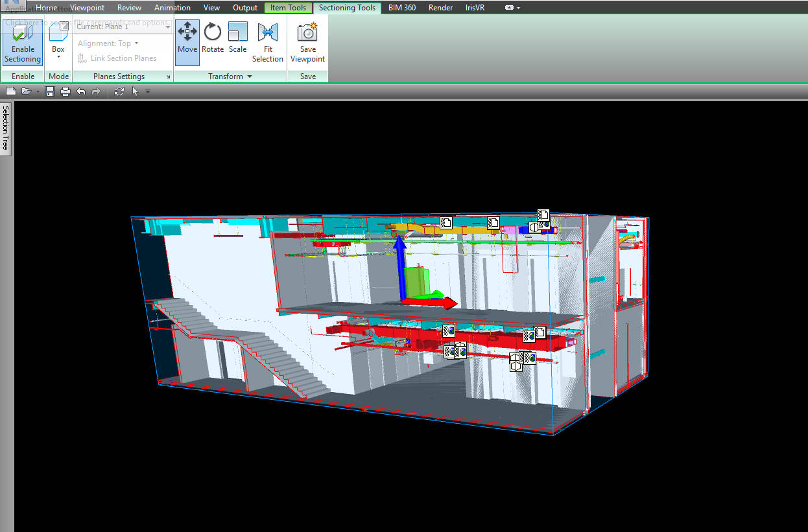Select the Rotate transform tool
808x532 pixels.
click(x=212, y=39)
